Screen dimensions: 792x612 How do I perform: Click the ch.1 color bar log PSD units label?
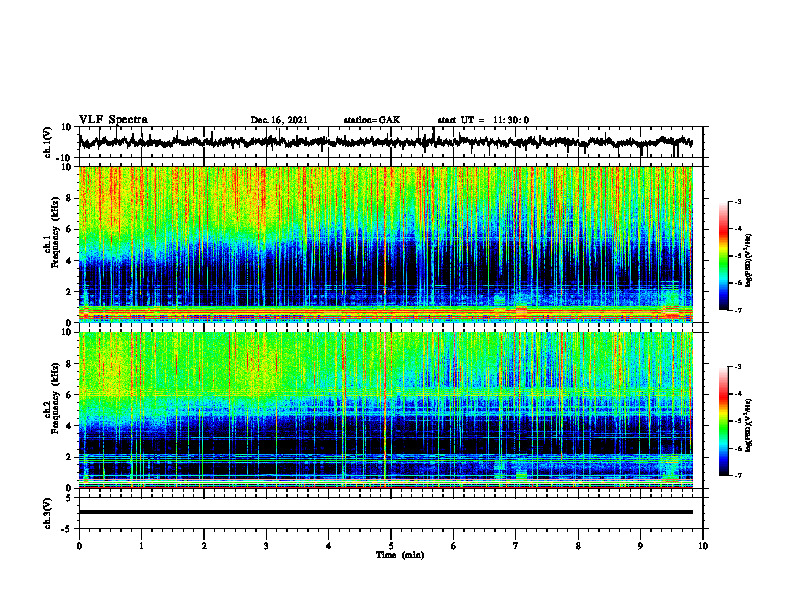tap(749, 260)
